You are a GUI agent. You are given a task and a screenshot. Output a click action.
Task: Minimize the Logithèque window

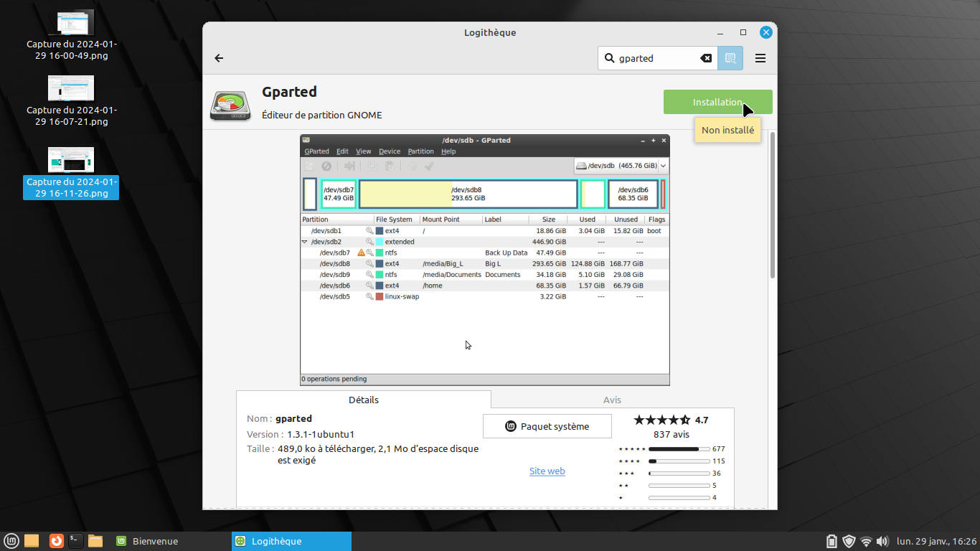[721, 32]
